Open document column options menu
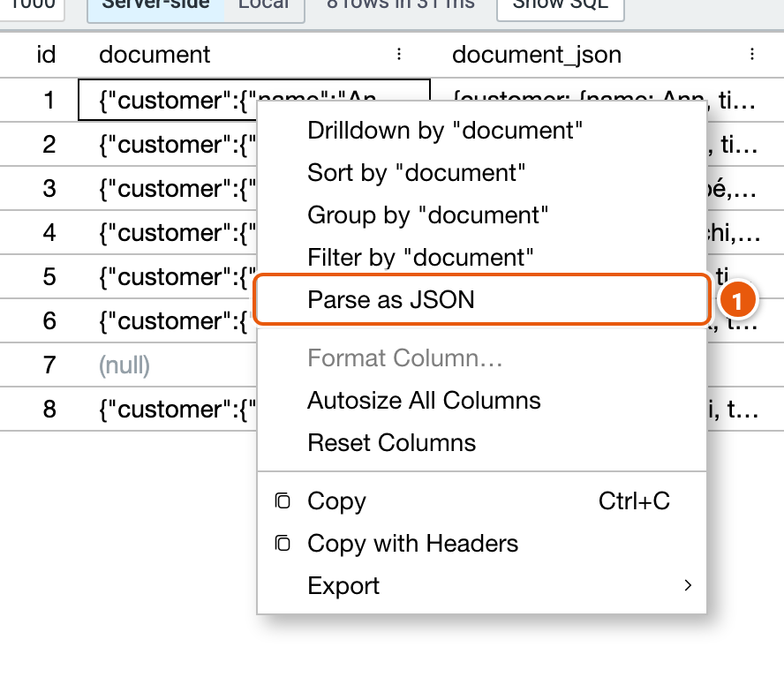Viewport: 784px width, 692px height. tap(399, 54)
